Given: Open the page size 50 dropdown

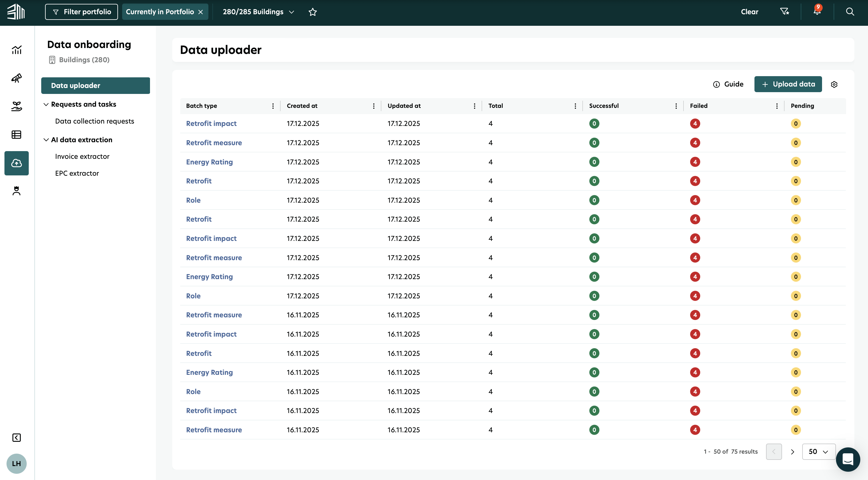Looking at the screenshot, I should [818, 451].
